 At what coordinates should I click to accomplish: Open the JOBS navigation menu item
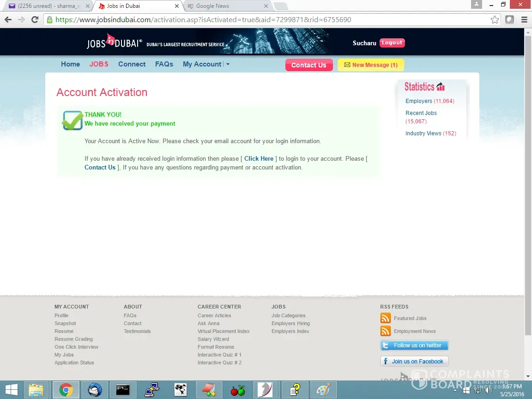99,64
